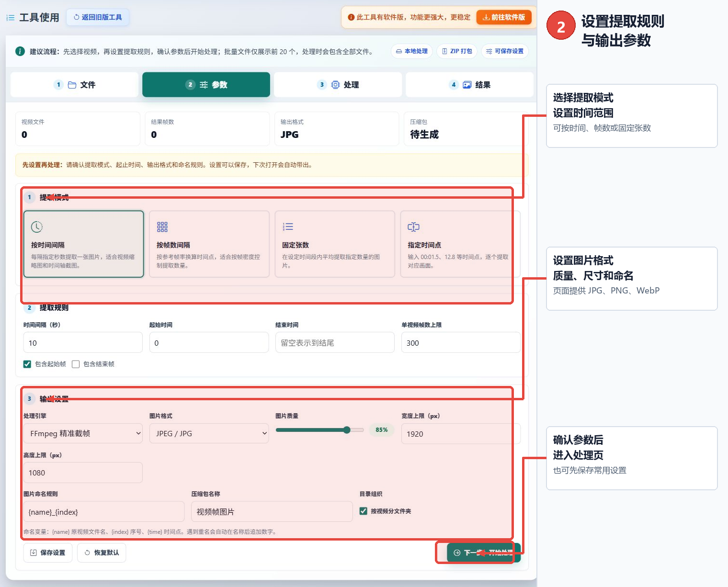The width and height of the screenshot is (728, 587).
Task: Toggle the 按视频分文件夹 checkbox
Action: point(364,511)
